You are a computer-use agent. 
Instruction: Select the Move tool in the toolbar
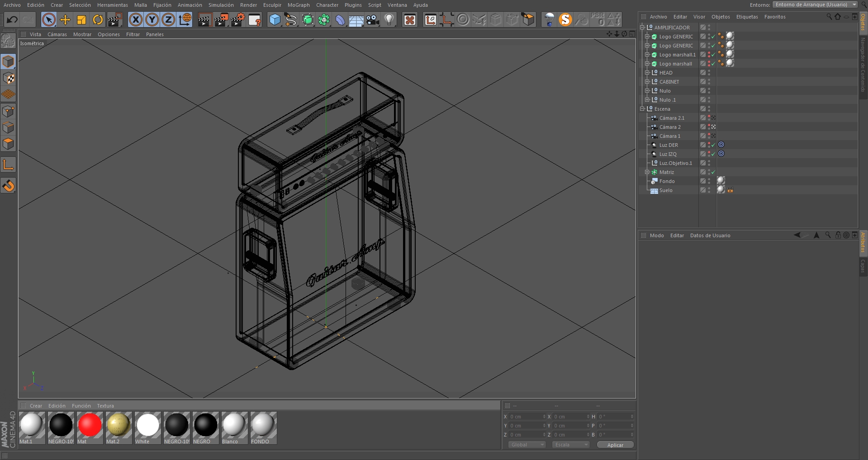[65, 20]
